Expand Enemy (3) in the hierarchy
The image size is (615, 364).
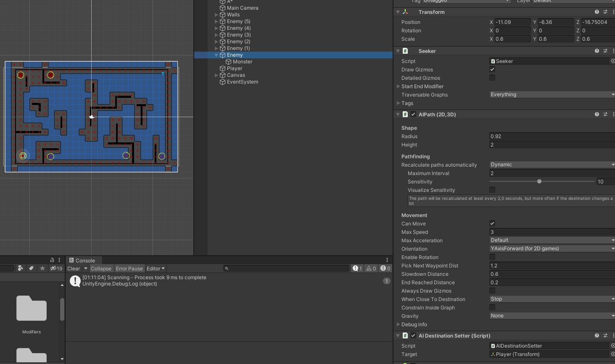(x=216, y=35)
